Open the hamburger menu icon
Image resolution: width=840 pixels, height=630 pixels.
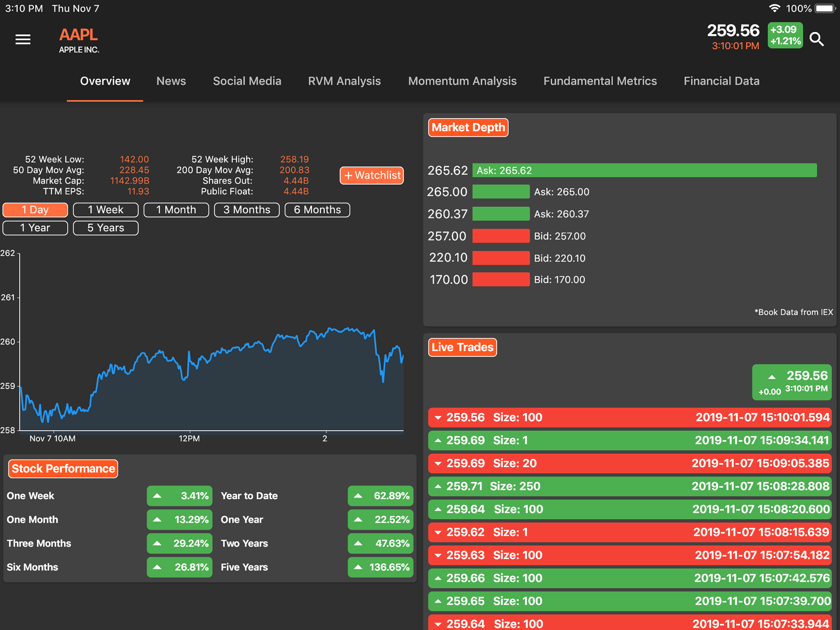pos(23,39)
